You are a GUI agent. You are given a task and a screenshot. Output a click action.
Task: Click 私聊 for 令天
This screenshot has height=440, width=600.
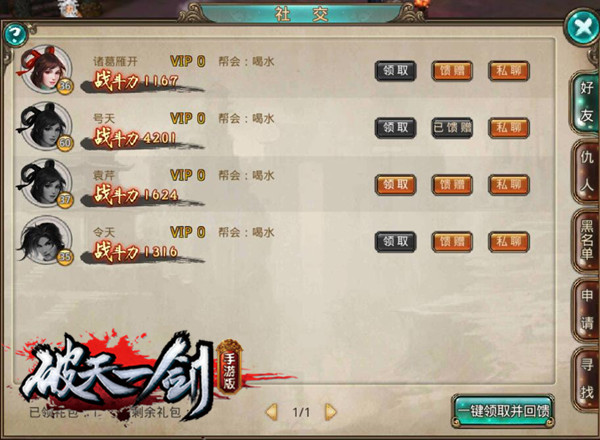pyautogui.click(x=509, y=241)
